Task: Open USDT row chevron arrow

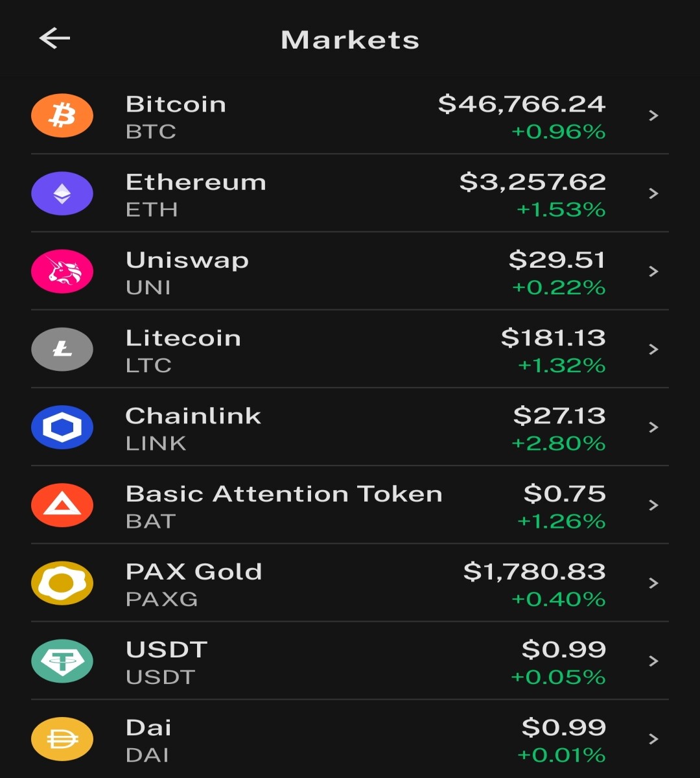Action: pyautogui.click(x=653, y=661)
